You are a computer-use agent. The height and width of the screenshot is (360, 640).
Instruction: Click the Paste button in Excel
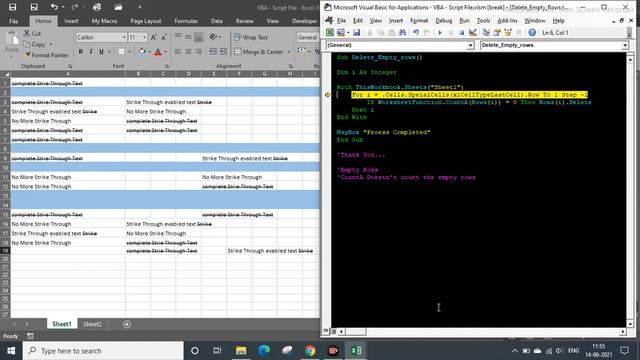12,43
